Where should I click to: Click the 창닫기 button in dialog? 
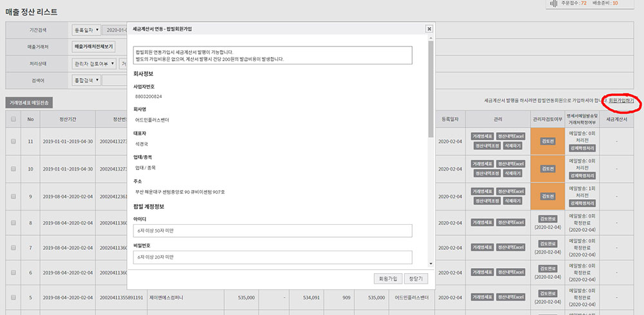[x=416, y=278]
